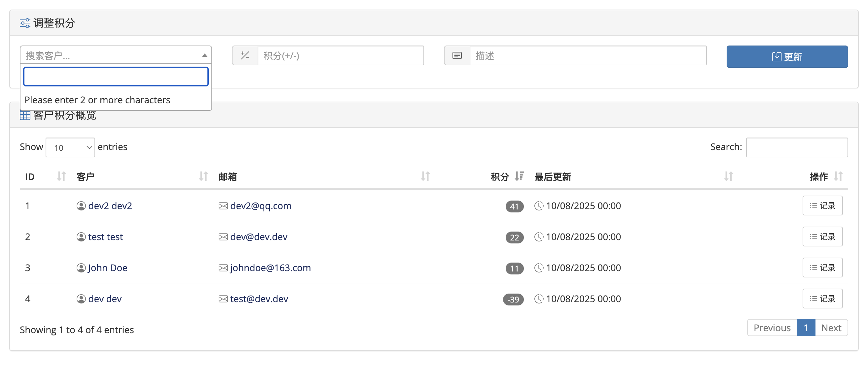Screen dimensions: 868x380
Task: Click the 更新 update button
Action: [x=787, y=56]
